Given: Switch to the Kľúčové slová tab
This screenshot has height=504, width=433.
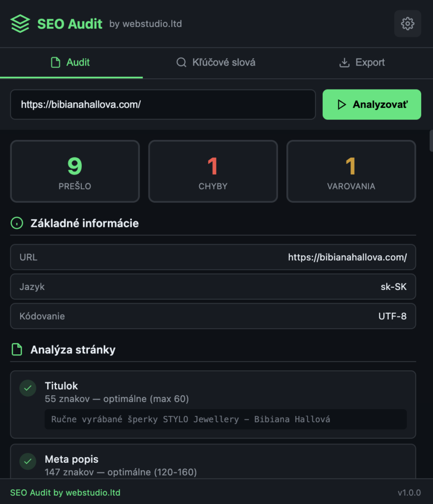Looking at the screenshot, I should tap(215, 63).
